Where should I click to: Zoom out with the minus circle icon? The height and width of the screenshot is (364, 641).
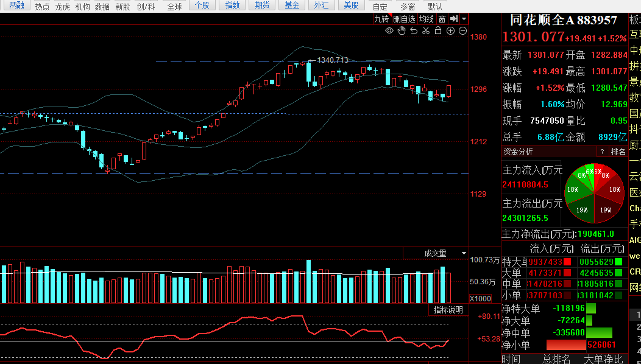462,30
